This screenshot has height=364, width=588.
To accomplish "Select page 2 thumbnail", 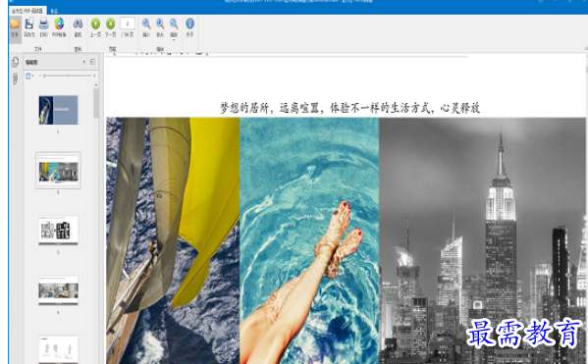I will point(59,170).
